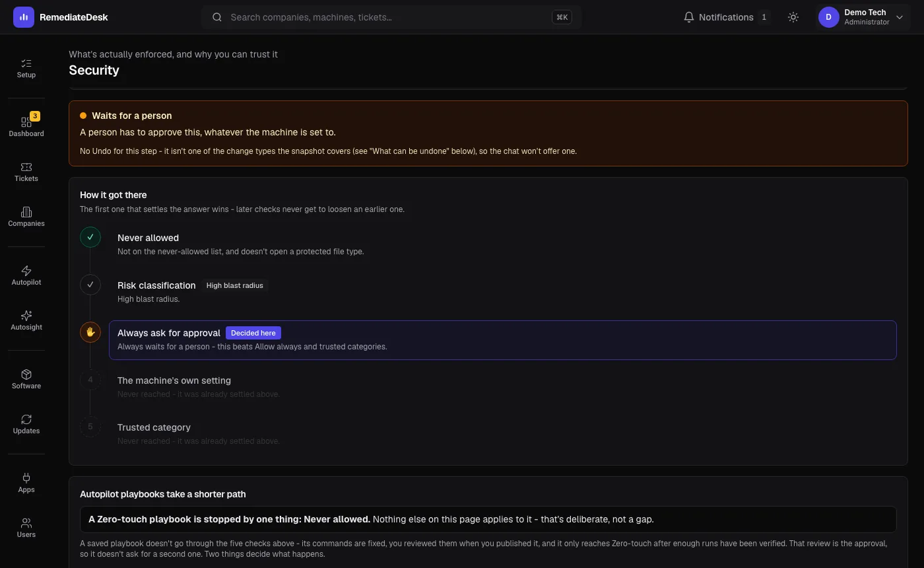Click the D user avatar
This screenshot has height=568, width=924.
tap(829, 17)
